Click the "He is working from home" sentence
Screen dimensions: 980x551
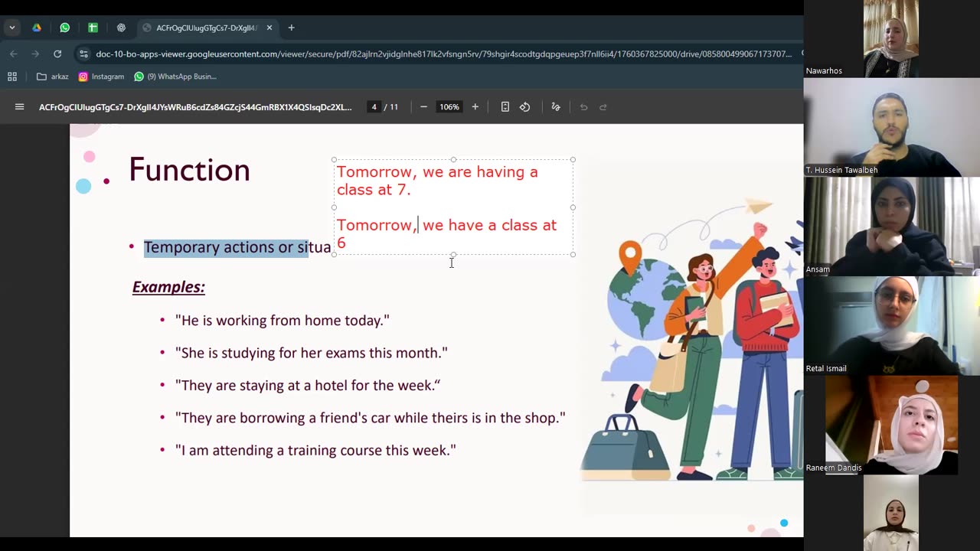(x=283, y=321)
